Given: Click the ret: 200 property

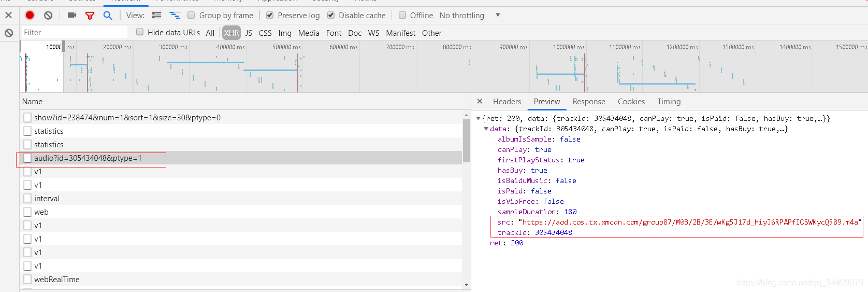Looking at the screenshot, I should [507, 243].
